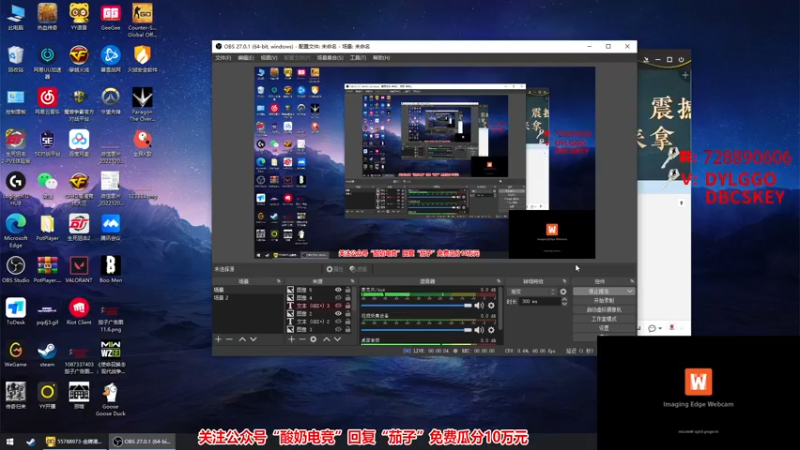The width and height of the screenshot is (800, 450).
Task: Open the 工具(T) menu in OBS
Action: [x=358, y=58]
